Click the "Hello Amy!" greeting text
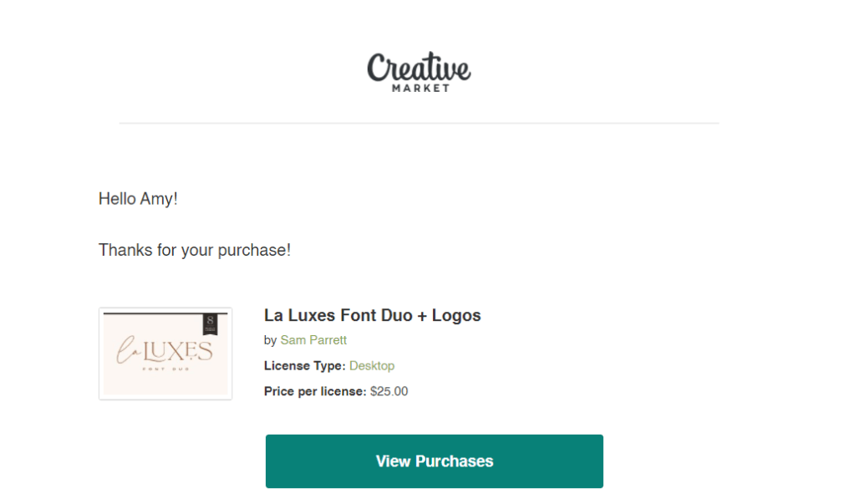The height and width of the screenshot is (504, 855). point(138,199)
